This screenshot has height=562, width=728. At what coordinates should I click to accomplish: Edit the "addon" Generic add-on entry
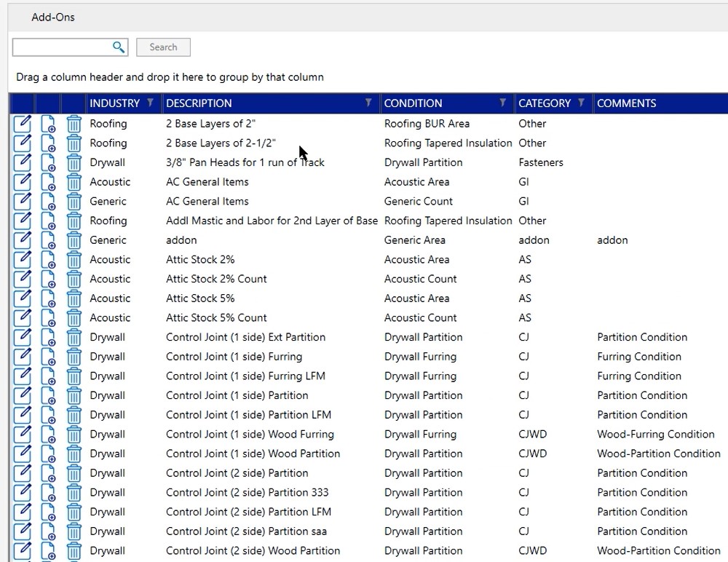pyautogui.click(x=22, y=240)
